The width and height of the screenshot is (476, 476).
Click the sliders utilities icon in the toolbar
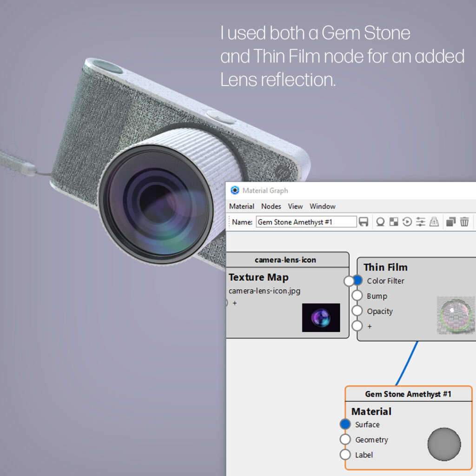click(421, 222)
